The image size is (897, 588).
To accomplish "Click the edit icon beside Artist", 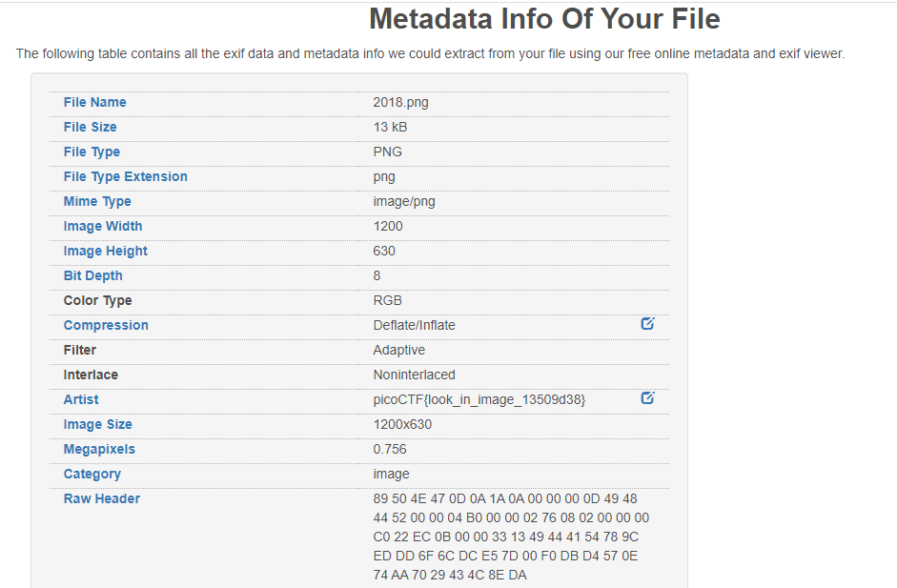I will point(647,398).
